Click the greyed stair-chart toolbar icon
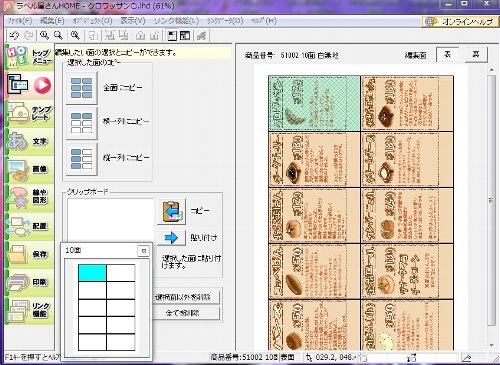 [x=201, y=35]
